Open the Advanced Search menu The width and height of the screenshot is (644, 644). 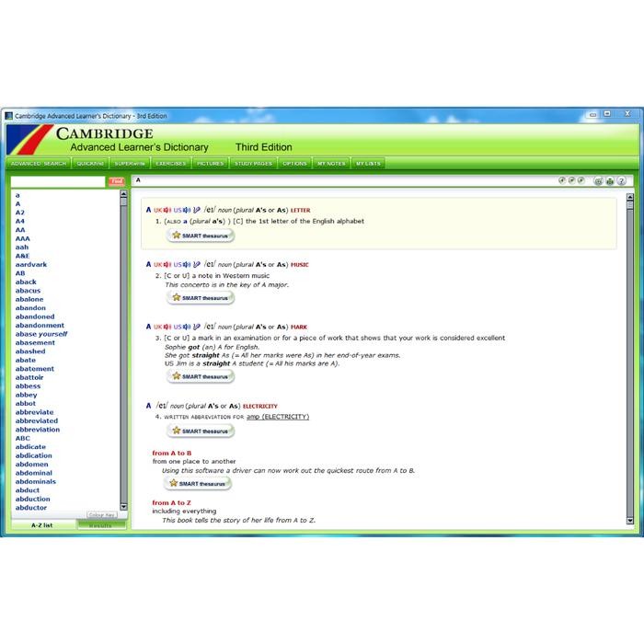[x=39, y=164]
